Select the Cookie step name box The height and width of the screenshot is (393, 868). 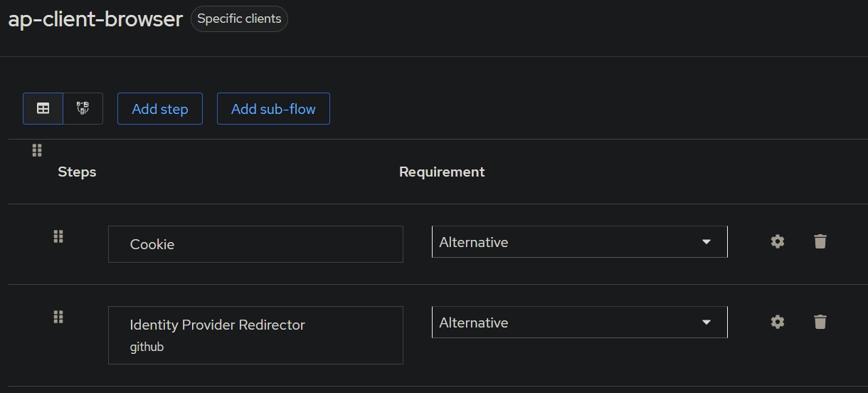click(255, 244)
